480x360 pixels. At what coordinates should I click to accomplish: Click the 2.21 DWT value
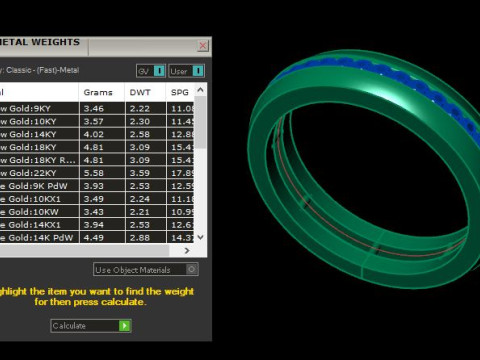point(140,212)
